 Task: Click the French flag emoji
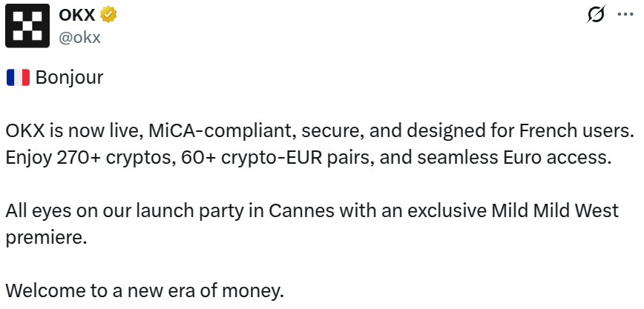click(x=17, y=78)
